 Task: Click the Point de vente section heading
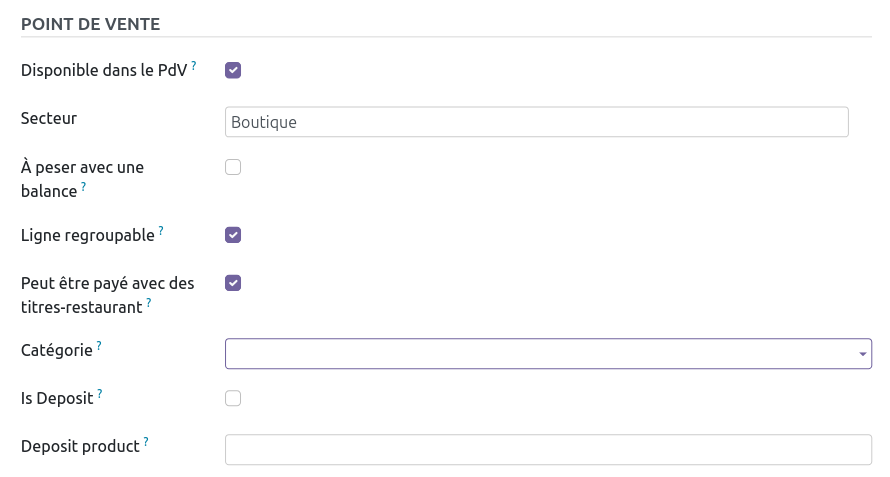(91, 24)
